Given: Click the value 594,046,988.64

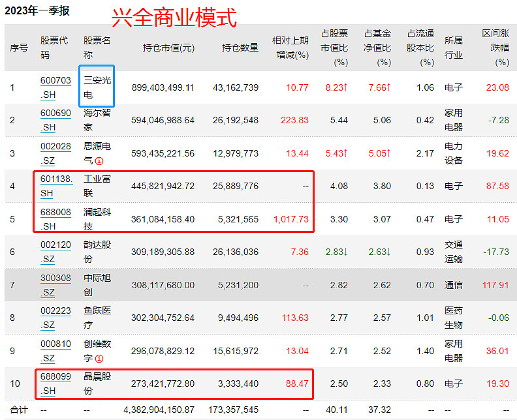Looking at the screenshot, I should click(x=163, y=120).
